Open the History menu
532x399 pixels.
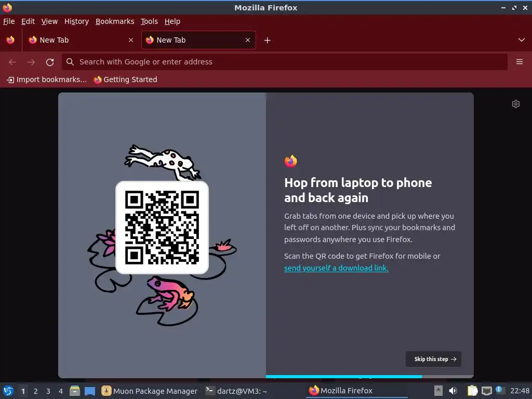(77, 21)
